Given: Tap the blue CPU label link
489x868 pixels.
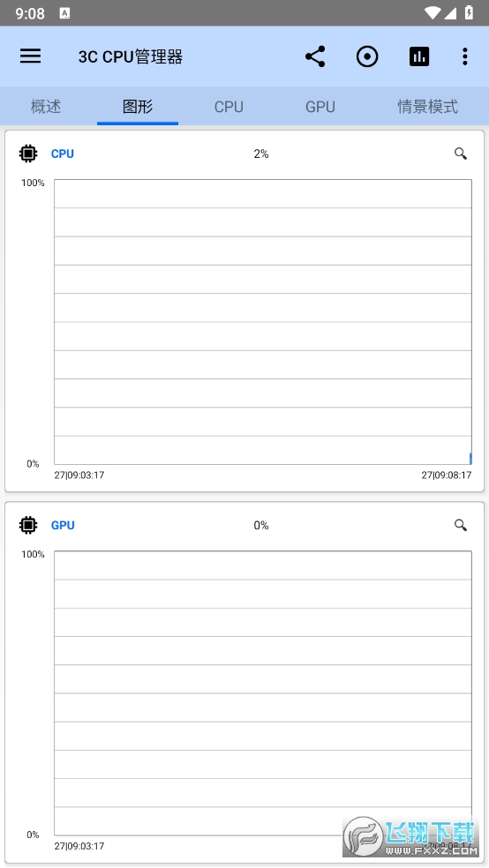Looking at the screenshot, I should pyautogui.click(x=62, y=153).
